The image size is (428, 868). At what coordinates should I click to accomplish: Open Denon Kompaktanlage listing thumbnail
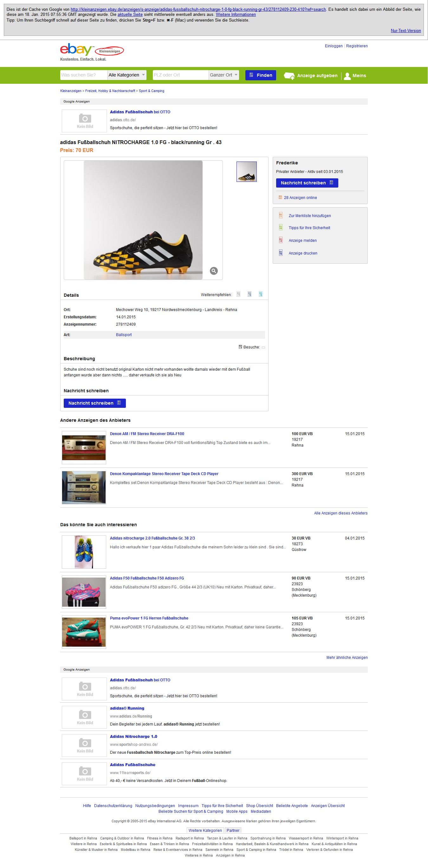tap(84, 487)
